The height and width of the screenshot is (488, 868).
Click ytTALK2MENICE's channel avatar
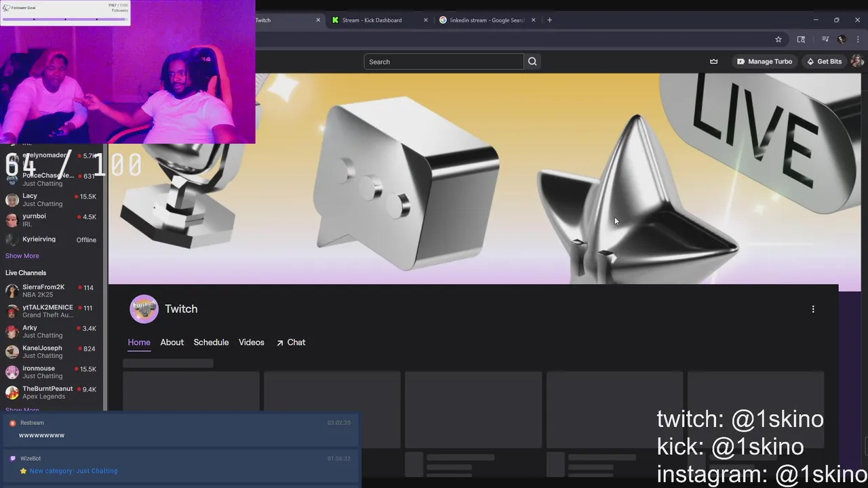pos(12,311)
